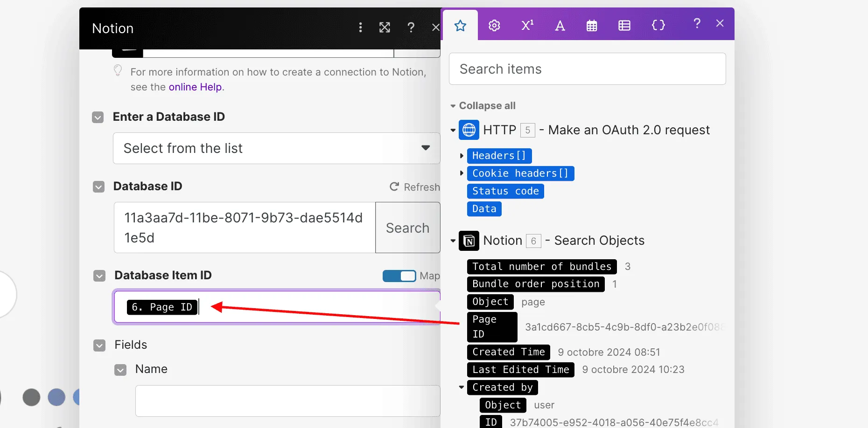Click the Search items field

[x=587, y=69]
